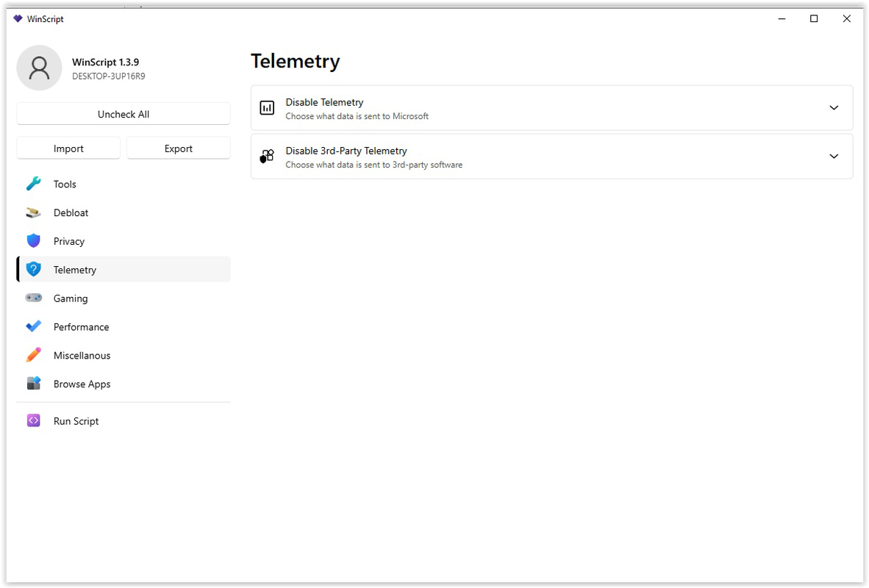Close the WinScript window
Viewport: 869px width, 588px height.
pyautogui.click(x=846, y=19)
